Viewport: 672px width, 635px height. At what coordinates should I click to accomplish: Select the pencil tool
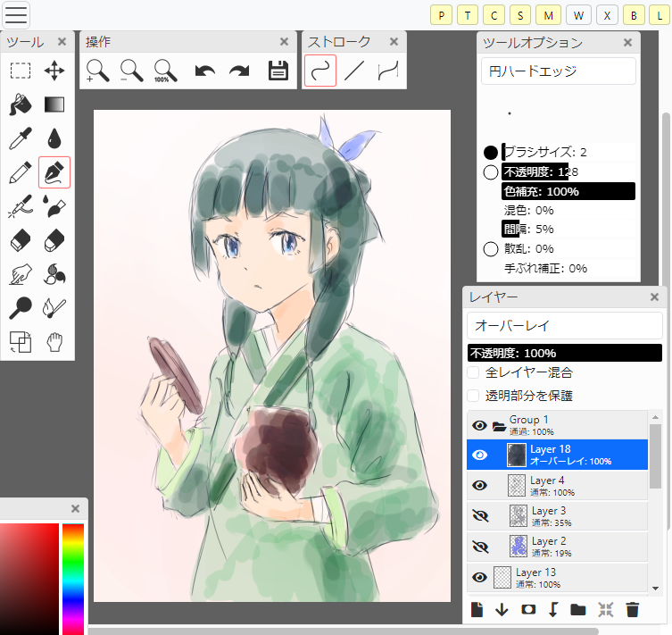click(x=21, y=172)
